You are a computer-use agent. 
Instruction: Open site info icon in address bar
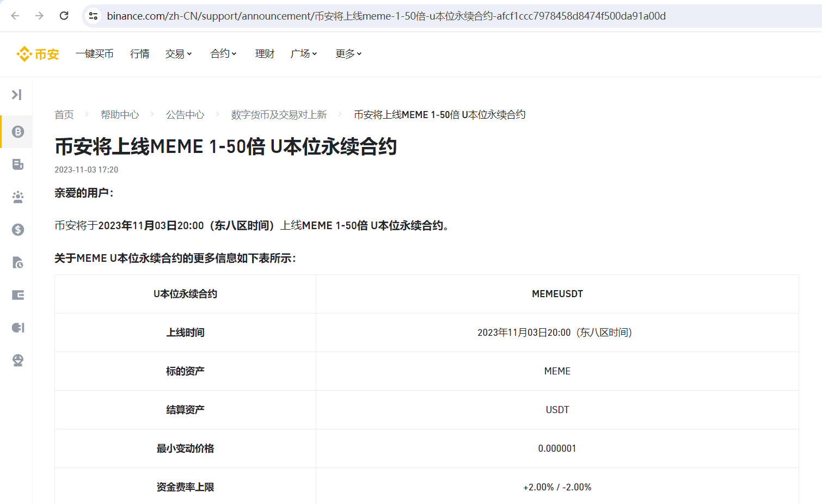click(94, 16)
